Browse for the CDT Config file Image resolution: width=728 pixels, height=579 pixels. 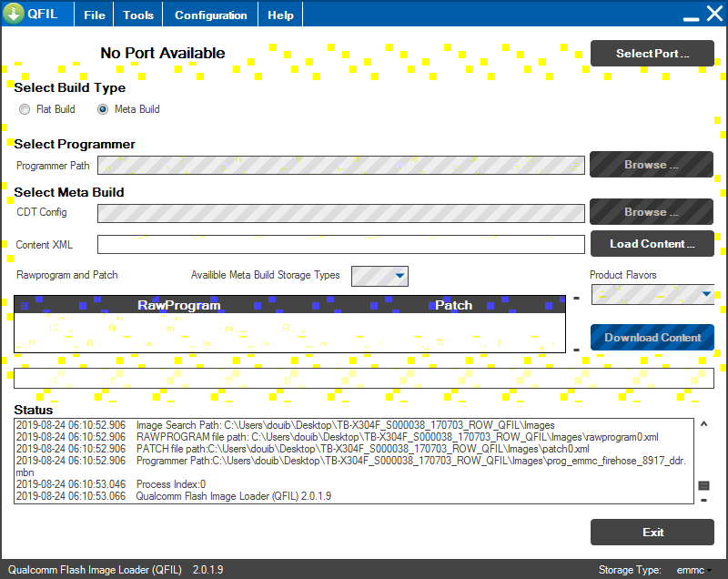coord(652,211)
